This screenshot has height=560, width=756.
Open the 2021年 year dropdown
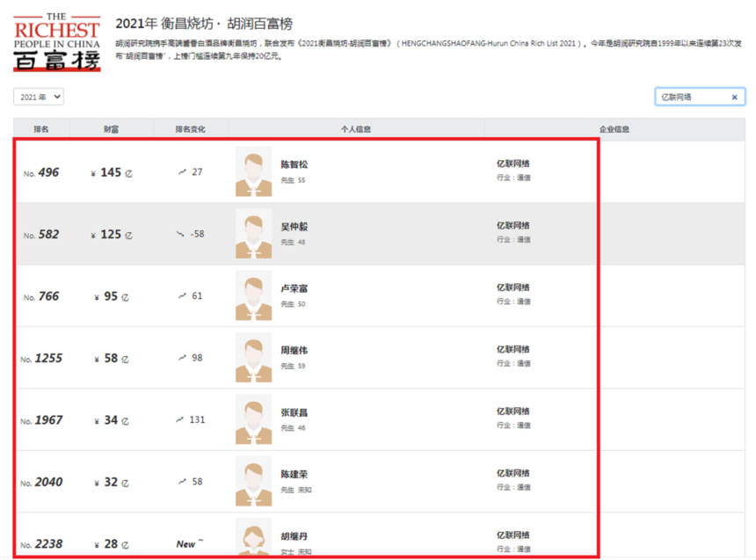(39, 97)
